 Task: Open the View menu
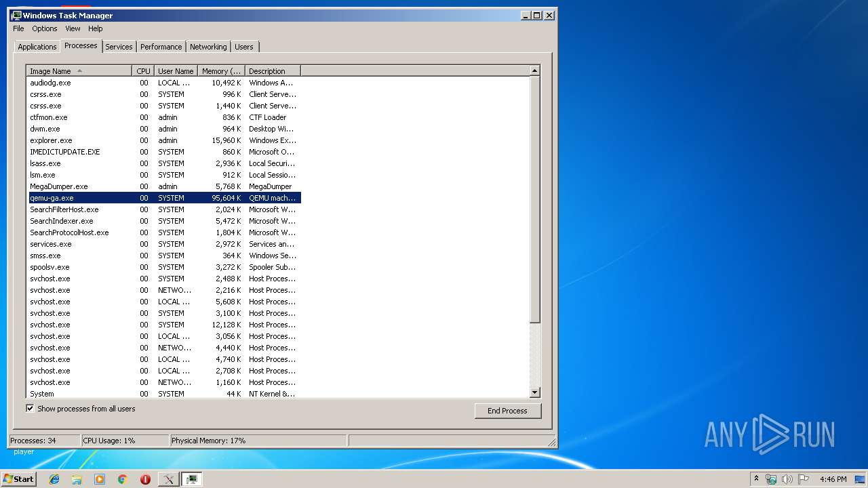[73, 28]
